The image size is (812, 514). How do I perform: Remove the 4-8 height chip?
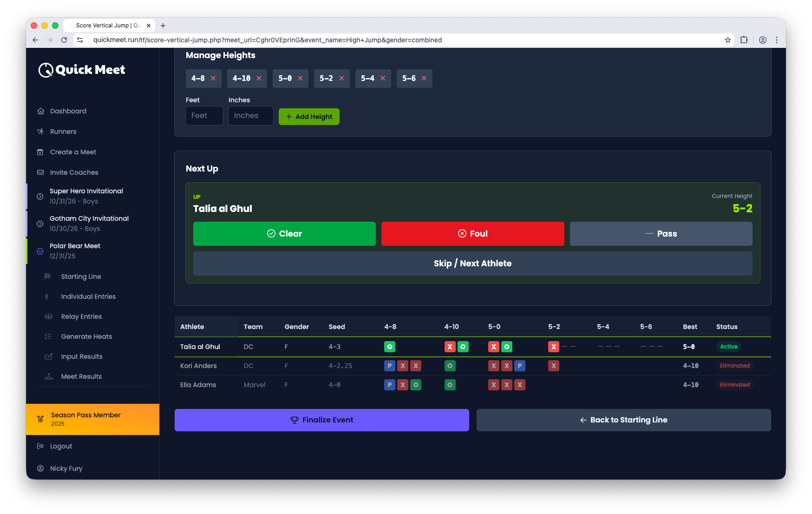[x=213, y=78]
